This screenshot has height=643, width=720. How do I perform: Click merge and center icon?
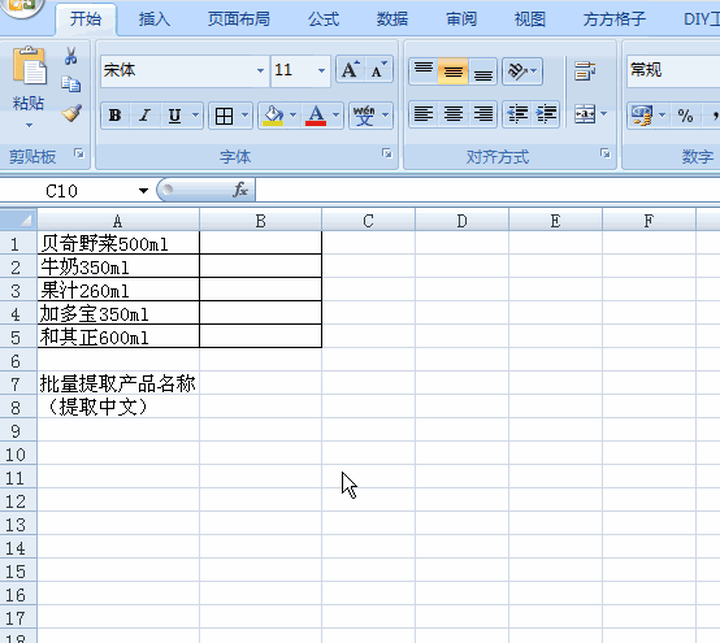[585, 113]
